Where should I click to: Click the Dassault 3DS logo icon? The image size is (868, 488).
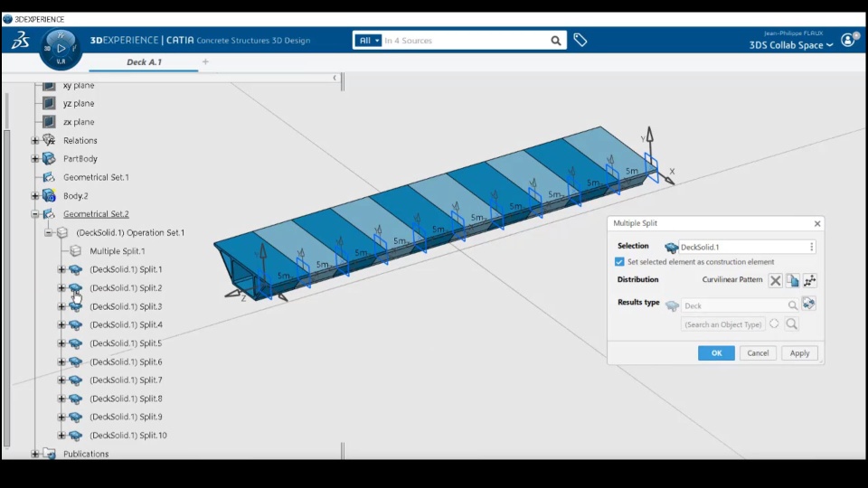[x=20, y=40]
